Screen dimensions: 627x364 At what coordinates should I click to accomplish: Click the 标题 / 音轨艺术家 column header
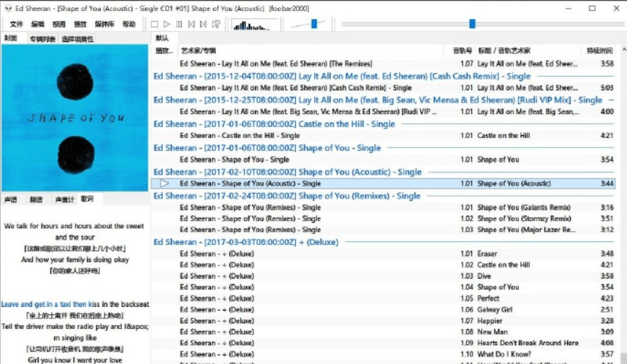528,50
